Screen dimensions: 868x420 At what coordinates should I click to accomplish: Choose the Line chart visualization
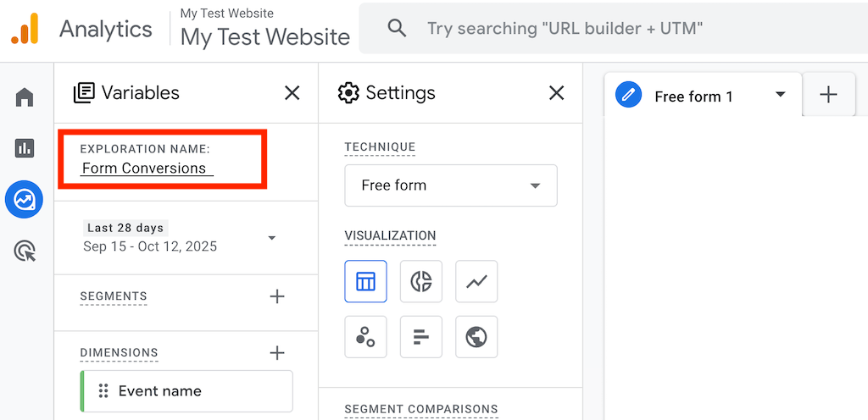pos(476,281)
